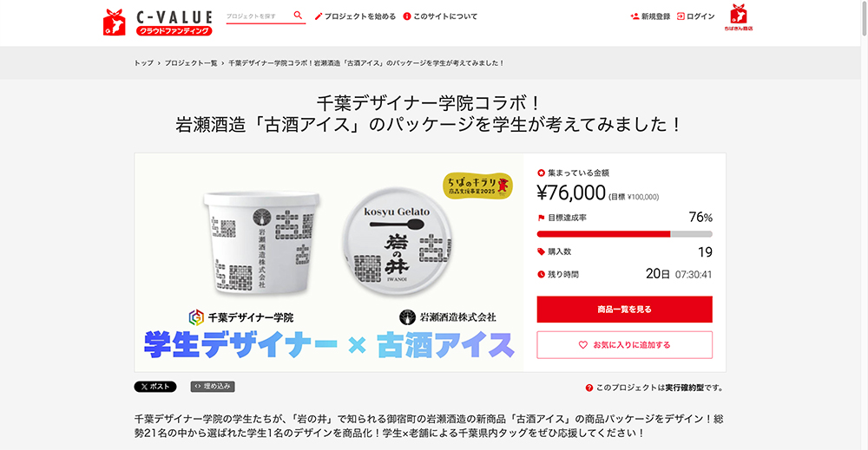Go to トップ in the breadcrumb
The height and width of the screenshot is (450, 868).
click(143, 63)
